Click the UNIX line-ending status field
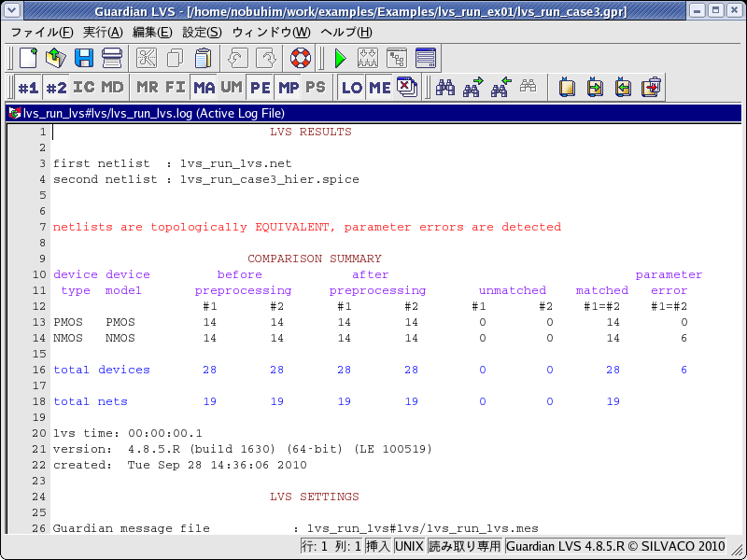The image size is (747, 560). pos(409,546)
